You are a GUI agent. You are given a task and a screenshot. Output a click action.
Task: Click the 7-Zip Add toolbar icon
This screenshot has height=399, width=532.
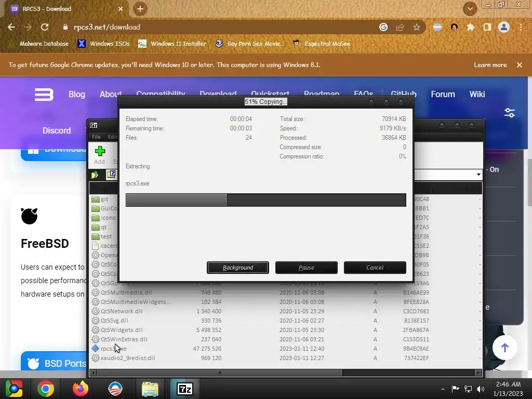pyautogui.click(x=100, y=155)
